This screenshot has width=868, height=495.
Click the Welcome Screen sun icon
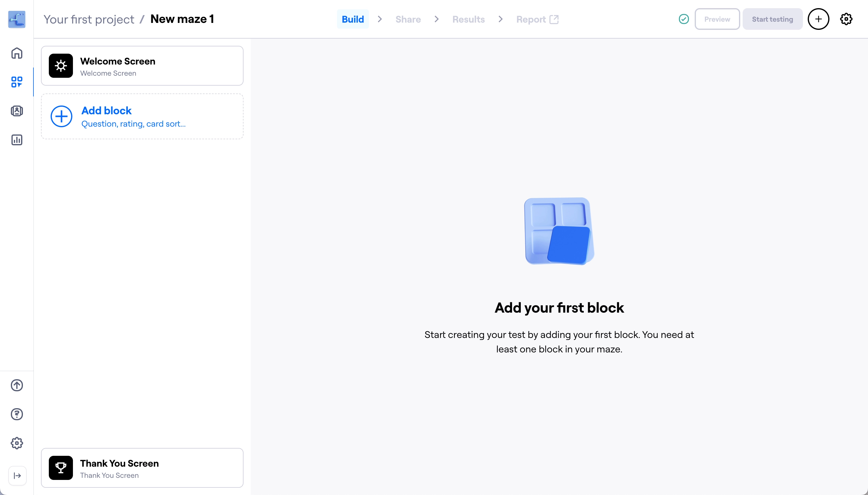61,66
